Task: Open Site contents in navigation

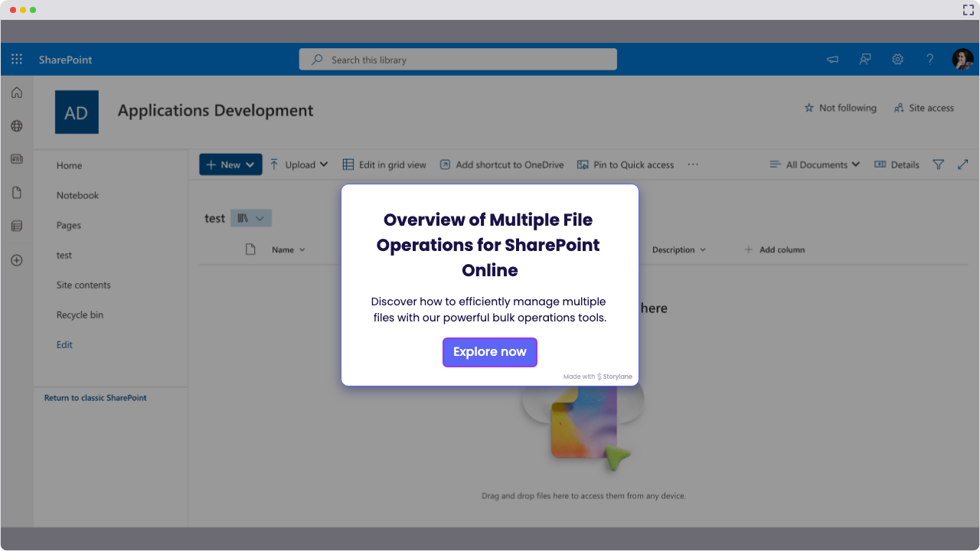Action: point(83,285)
